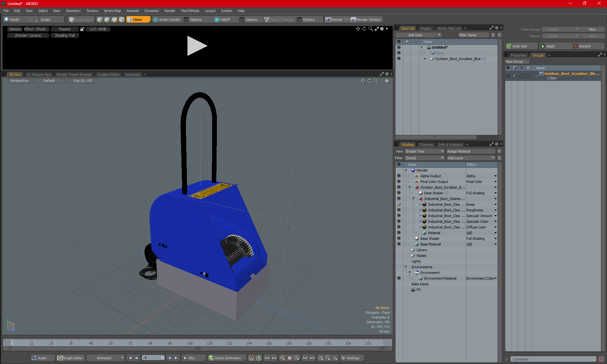607x364 pixels.
Task: Toggle visibility of Base Material layer
Action: point(399,244)
